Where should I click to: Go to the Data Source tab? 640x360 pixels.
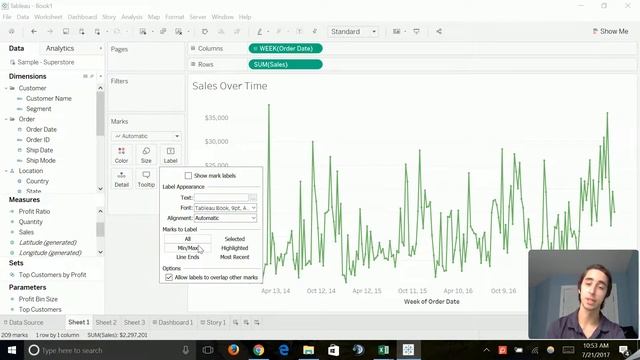[x=23, y=322]
